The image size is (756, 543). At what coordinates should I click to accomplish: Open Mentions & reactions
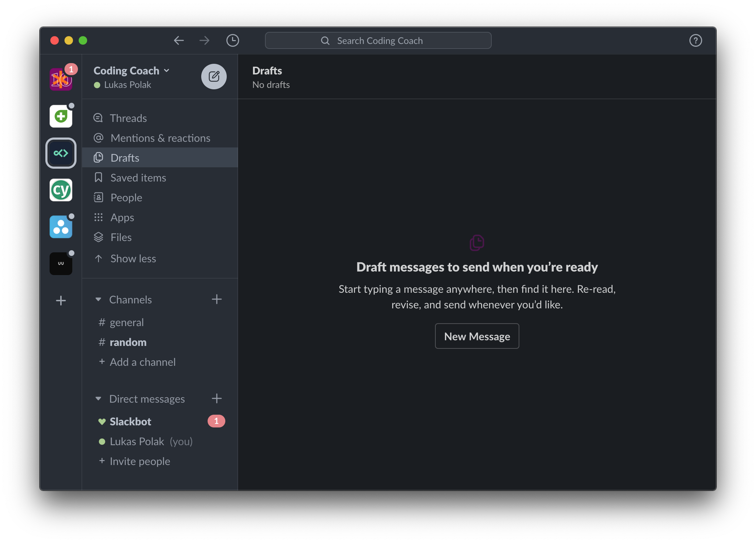point(160,138)
